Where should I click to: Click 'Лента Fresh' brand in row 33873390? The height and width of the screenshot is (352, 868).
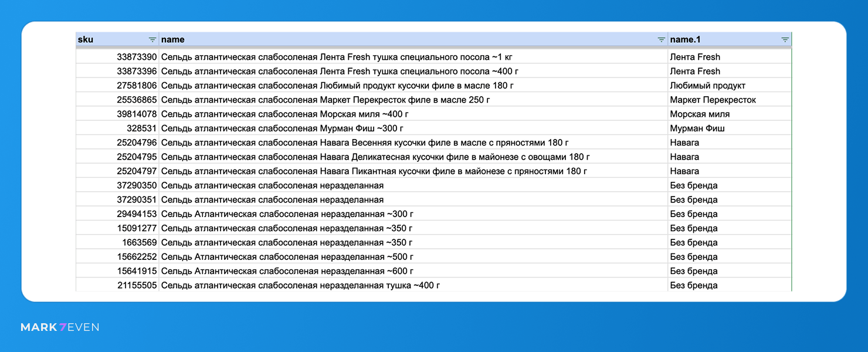coord(730,57)
